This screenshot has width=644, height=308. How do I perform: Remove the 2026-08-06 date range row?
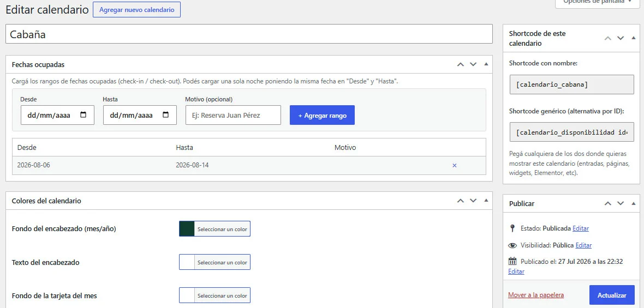click(454, 165)
